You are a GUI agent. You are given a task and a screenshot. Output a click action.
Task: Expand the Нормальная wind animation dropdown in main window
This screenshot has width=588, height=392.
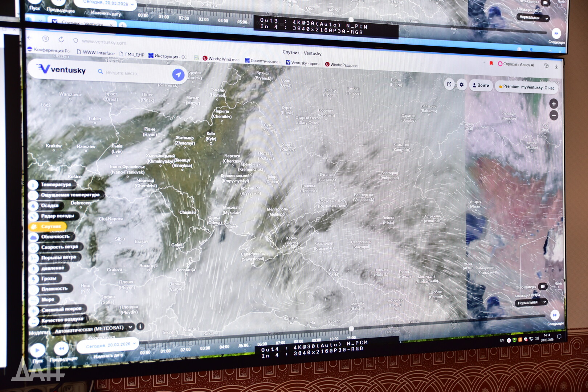[x=531, y=303]
